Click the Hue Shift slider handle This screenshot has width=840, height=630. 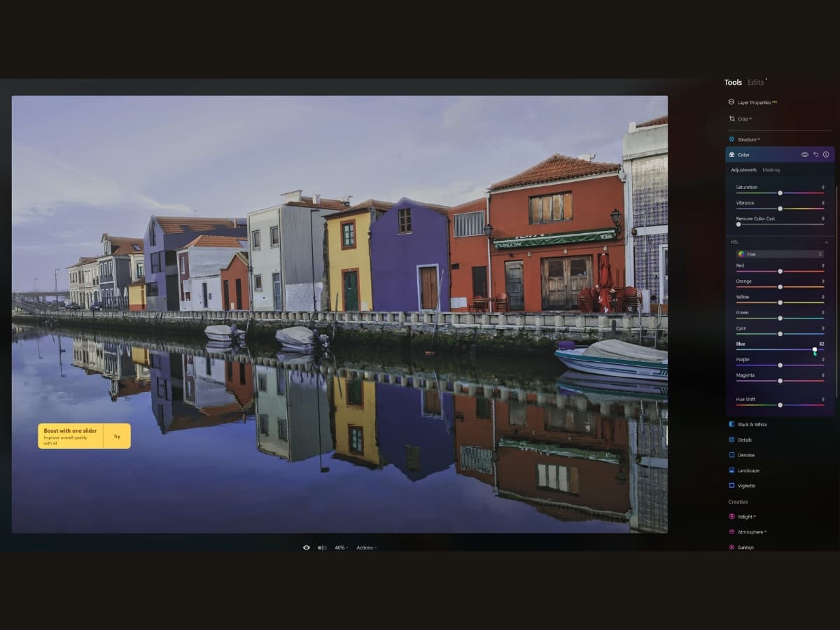coord(780,405)
